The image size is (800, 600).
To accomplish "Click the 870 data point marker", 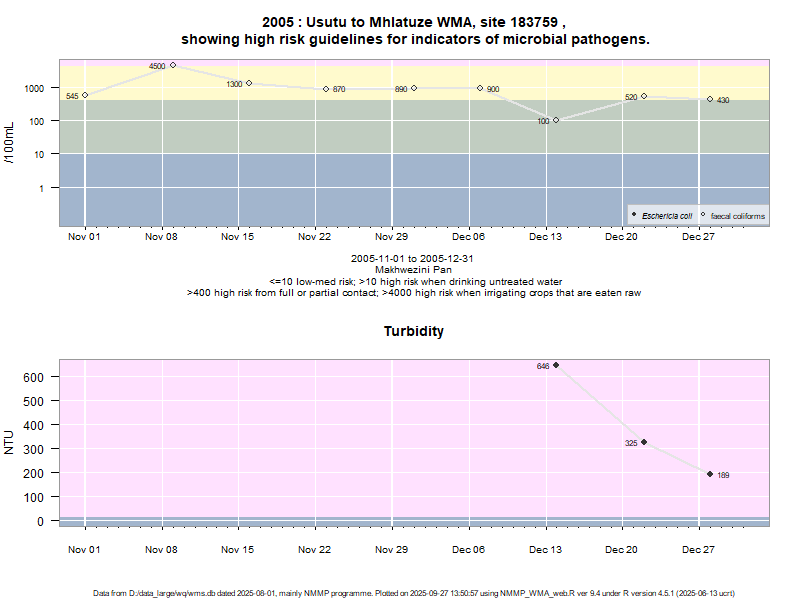I will pos(326,89).
